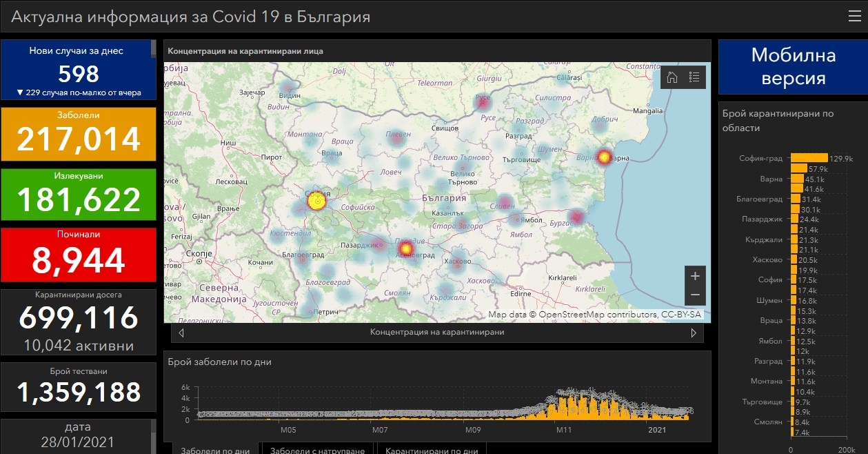Click the yellow Sofia hotspot on map
The width and height of the screenshot is (868, 454).
316,201
